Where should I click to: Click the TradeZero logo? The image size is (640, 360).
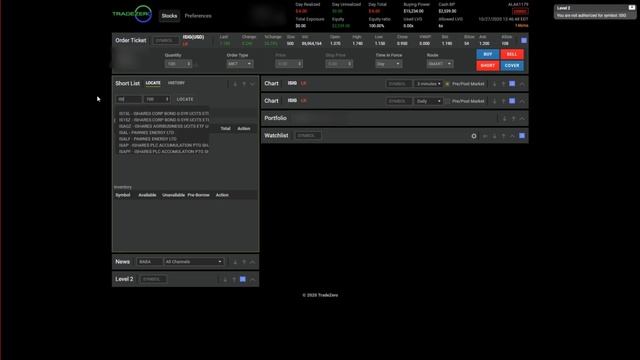(x=132, y=14)
